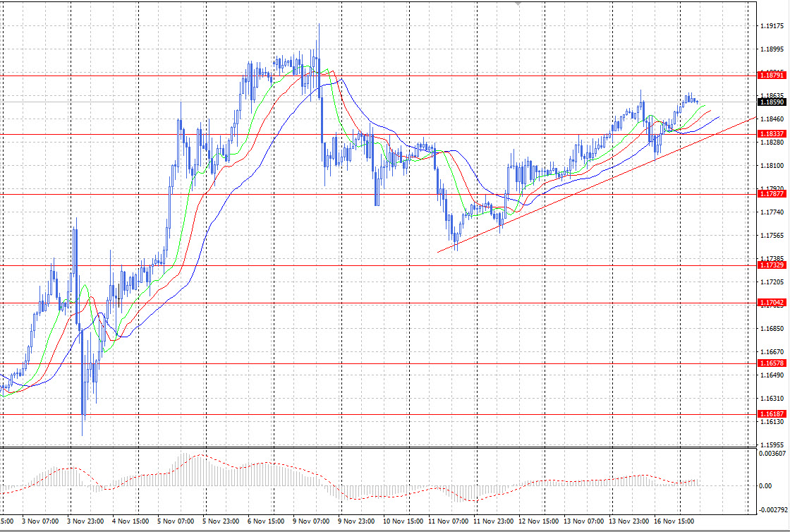Click the price axis value 1.19175
Viewport: 790px width, 532px height.
pyautogui.click(x=772, y=25)
